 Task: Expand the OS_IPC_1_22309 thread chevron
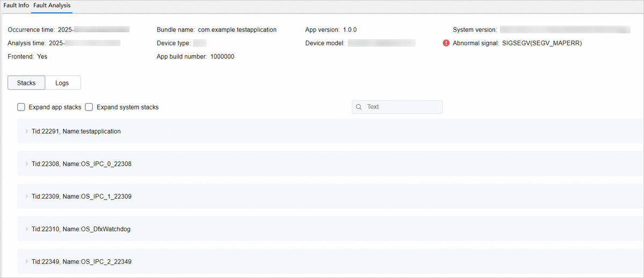click(x=26, y=196)
